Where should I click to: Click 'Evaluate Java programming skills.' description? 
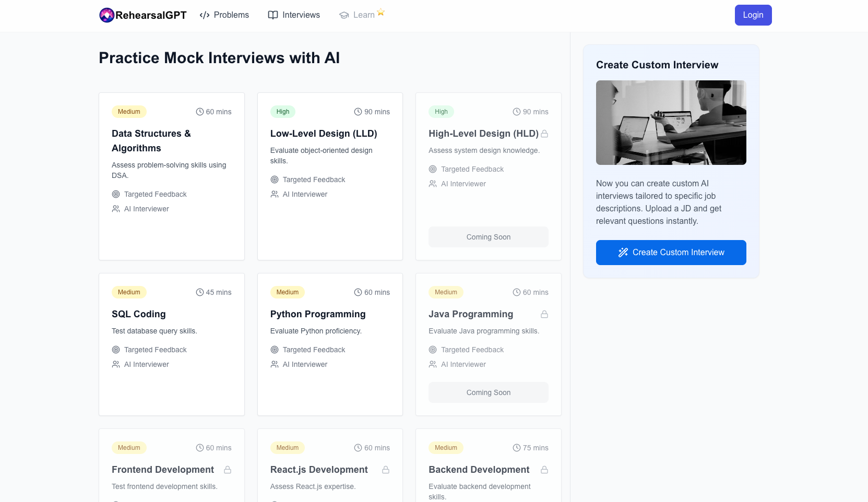click(x=484, y=331)
